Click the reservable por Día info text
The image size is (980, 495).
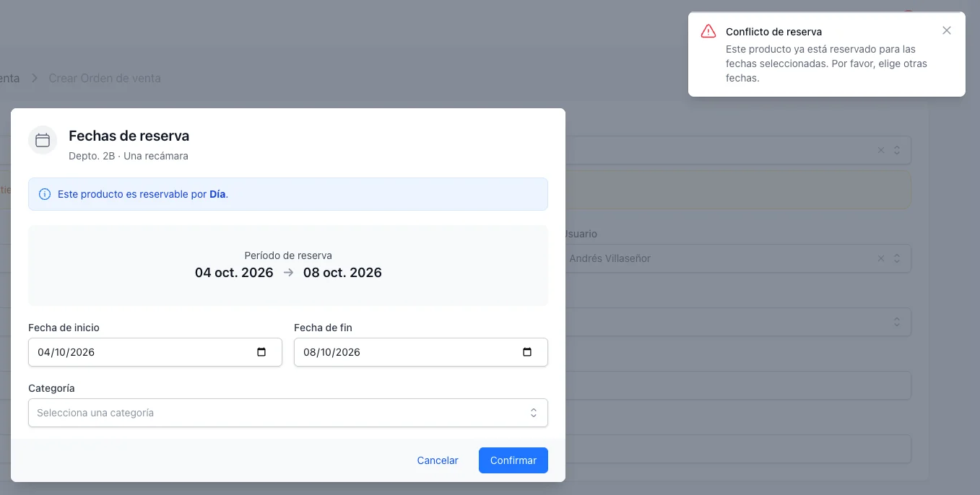click(143, 194)
